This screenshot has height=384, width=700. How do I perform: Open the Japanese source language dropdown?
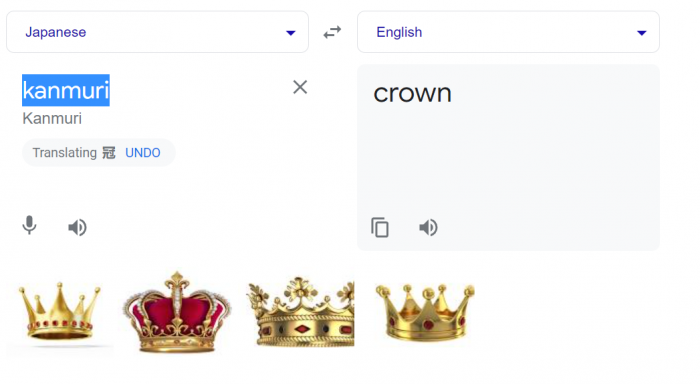pos(157,32)
